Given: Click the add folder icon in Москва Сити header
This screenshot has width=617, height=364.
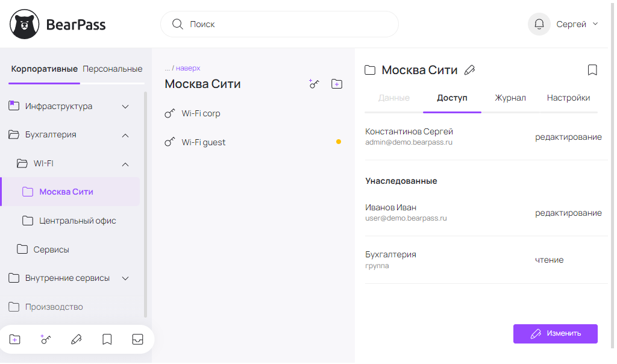Looking at the screenshot, I should tap(337, 84).
